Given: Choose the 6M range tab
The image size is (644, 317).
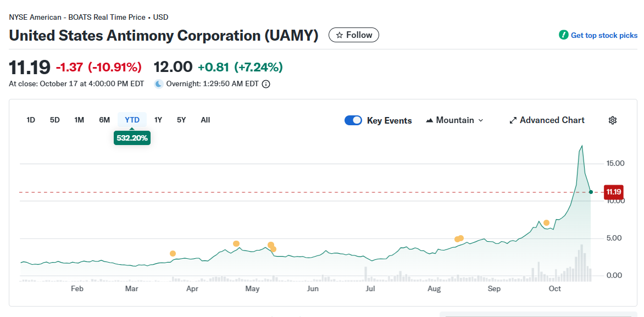Looking at the screenshot, I should point(104,120).
